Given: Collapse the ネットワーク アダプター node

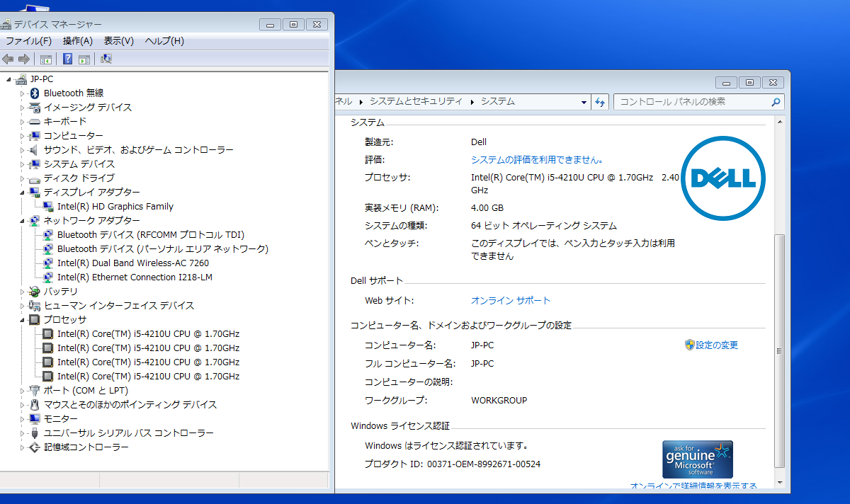Looking at the screenshot, I should 23,221.
